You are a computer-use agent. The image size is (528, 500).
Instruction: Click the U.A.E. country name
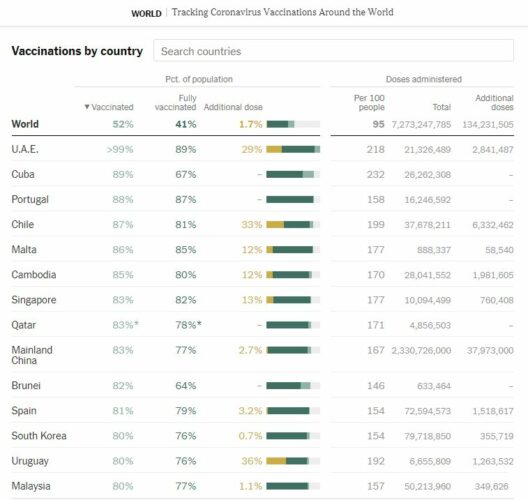coord(25,149)
